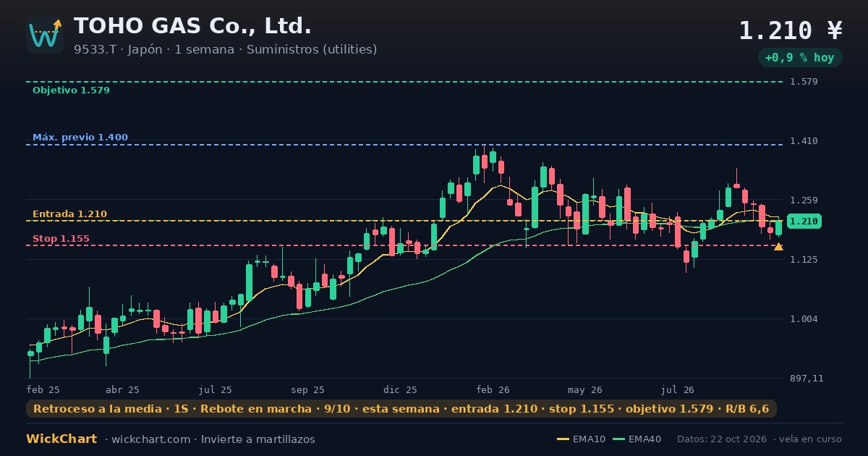The width and height of the screenshot is (868, 456).
Task: Click the TOHO GAS Co., Ltd. title
Action: pyautogui.click(x=192, y=26)
